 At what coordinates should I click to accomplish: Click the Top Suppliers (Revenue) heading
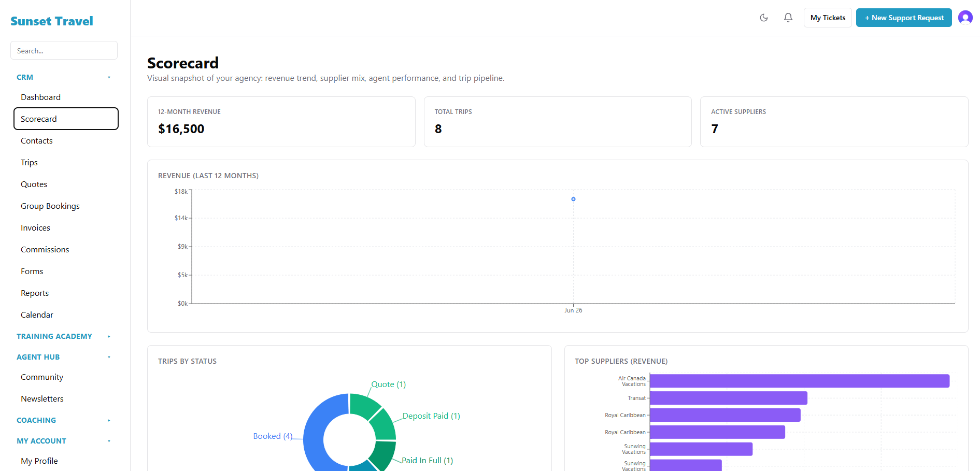(621, 361)
